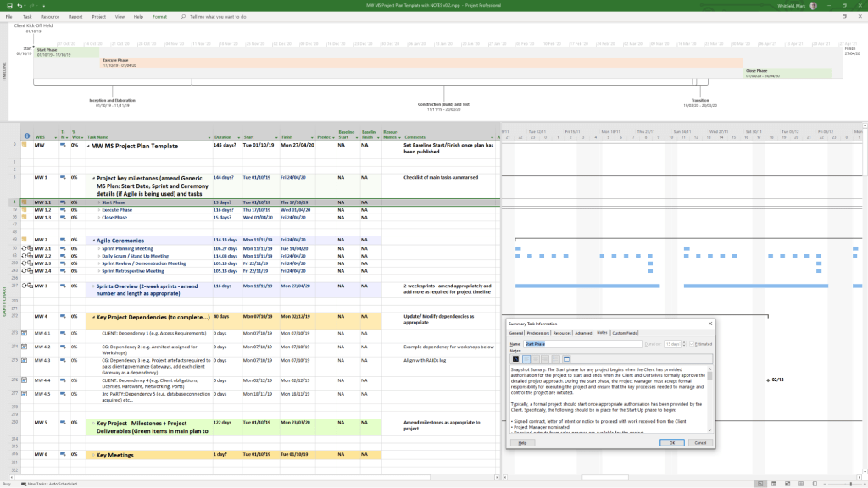This screenshot has height=488, width=868.
Task: Click the Tell me search magnifier icon
Action: pyautogui.click(x=183, y=16)
